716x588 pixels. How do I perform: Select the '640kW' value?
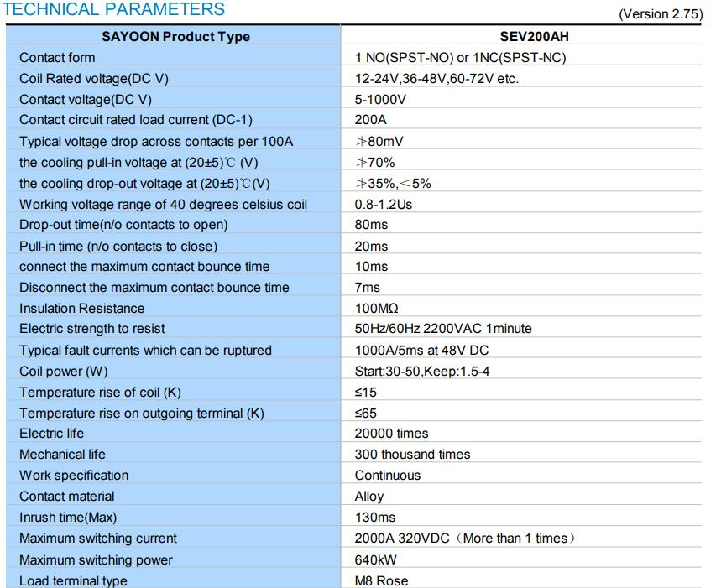pyautogui.click(x=376, y=560)
